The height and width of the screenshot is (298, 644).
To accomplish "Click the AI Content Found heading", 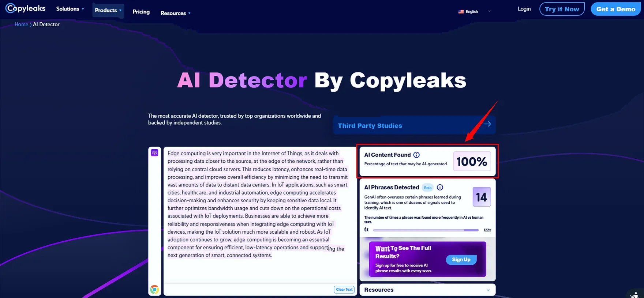I will pos(387,155).
